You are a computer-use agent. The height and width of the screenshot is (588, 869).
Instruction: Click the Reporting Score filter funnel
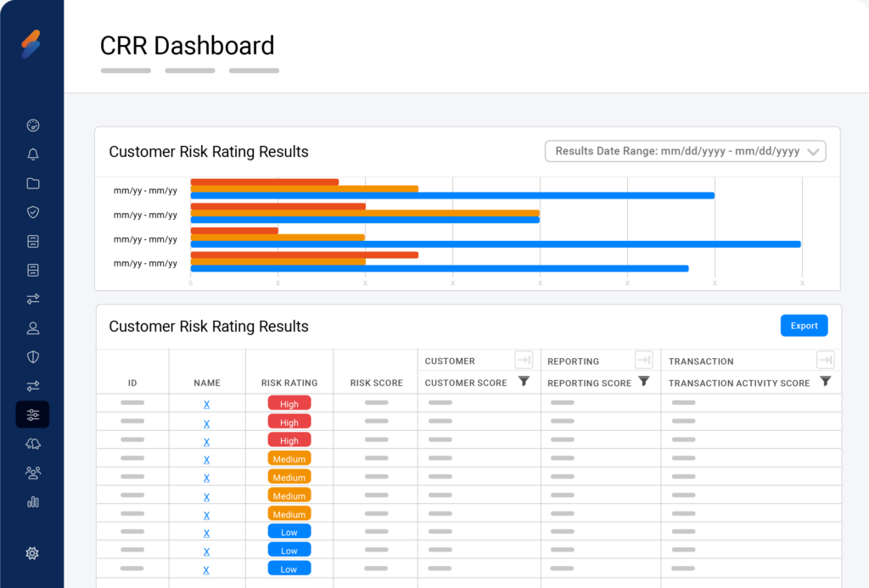pos(644,382)
